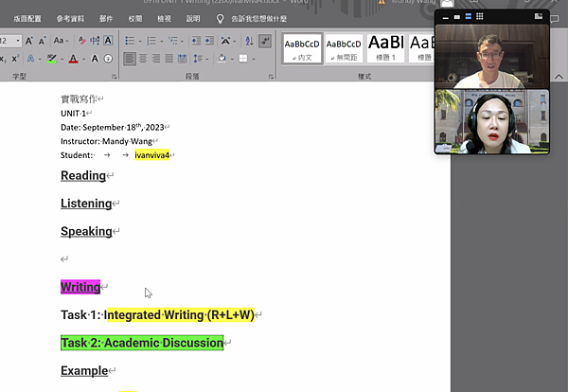Viewport: 568px width, 392px height.
Task: Minimize the video call panel
Action: (x=446, y=17)
